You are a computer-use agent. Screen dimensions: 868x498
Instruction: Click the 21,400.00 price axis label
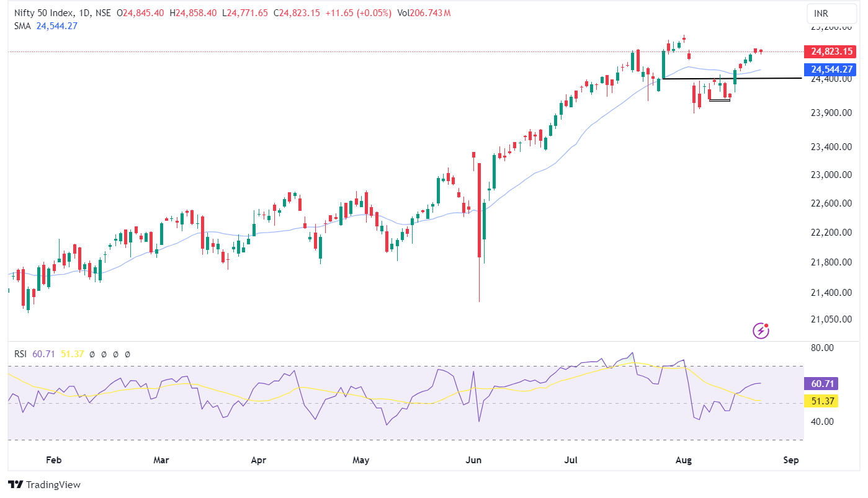[x=831, y=293]
